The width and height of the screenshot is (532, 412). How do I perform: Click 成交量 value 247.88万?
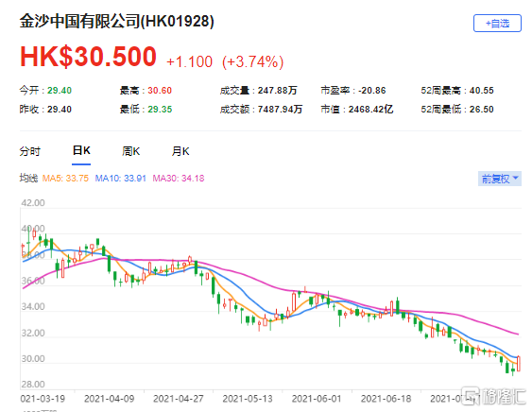(x=278, y=91)
